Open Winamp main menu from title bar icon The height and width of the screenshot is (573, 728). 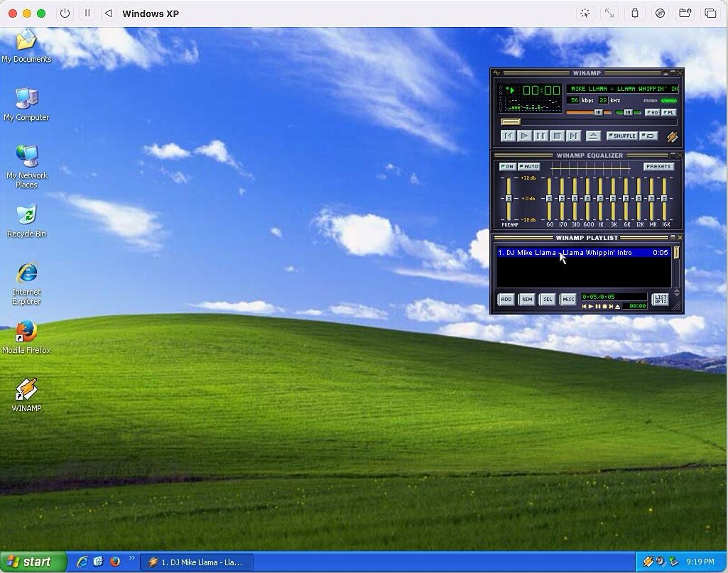pyautogui.click(x=496, y=73)
